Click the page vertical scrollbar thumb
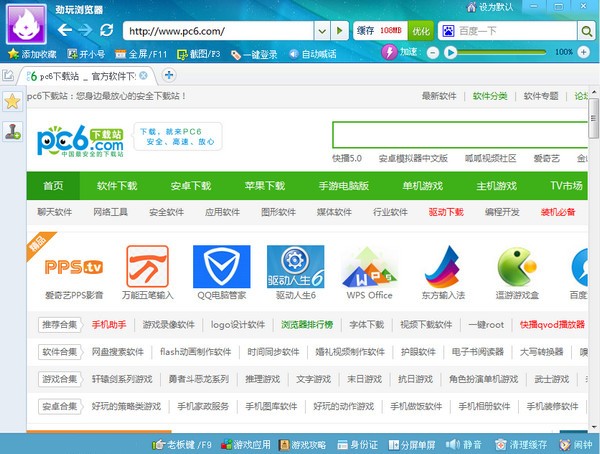The height and width of the screenshot is (454, 600). [593, 118]
